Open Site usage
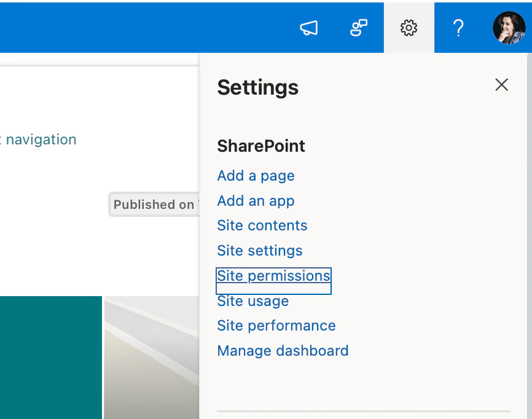This screenshot has width=532, height=419. tap(252, 301)
